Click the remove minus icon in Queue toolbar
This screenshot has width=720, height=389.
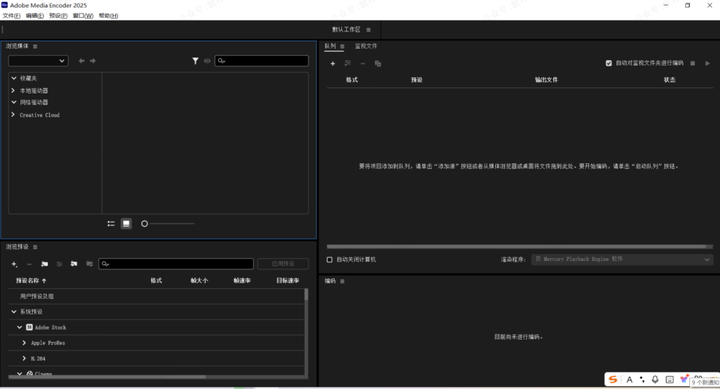point(363,63)
